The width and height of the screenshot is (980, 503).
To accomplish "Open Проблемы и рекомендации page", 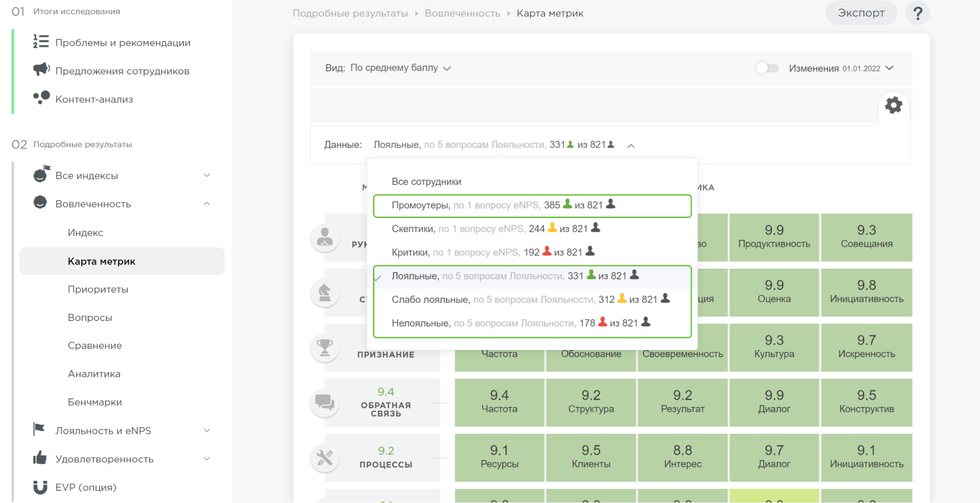I will [x=123, y=43].
